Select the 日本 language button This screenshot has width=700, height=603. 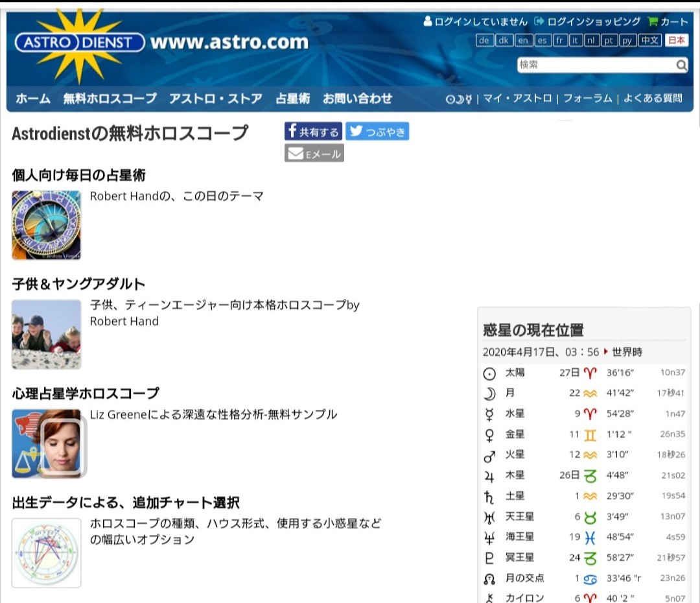[x=676, y=40]
